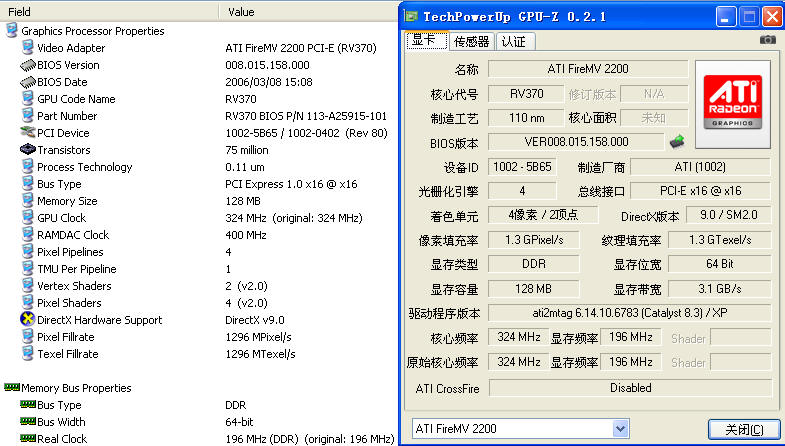Click the Field column header
The image size is (785, 446).
pyautogui.click(x=109, y=12)
